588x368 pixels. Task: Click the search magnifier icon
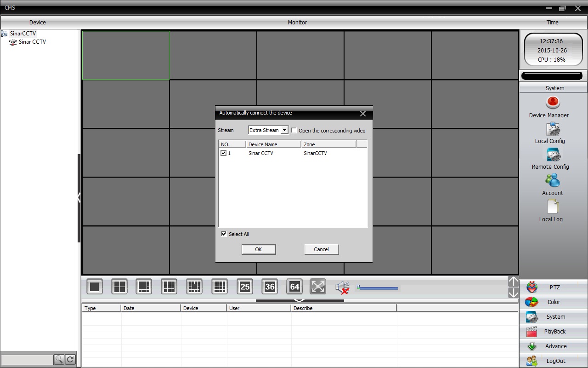(59, 360)
